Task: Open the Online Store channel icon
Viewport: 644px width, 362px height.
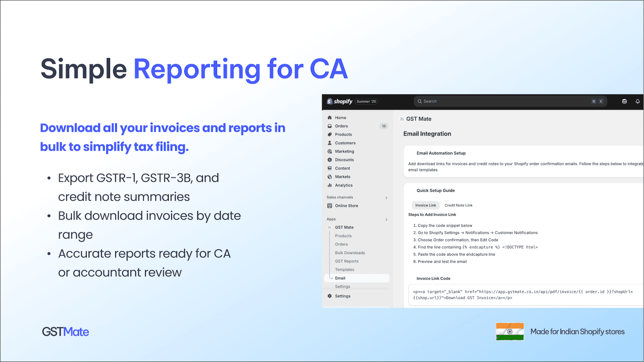Action: (330, 206)
